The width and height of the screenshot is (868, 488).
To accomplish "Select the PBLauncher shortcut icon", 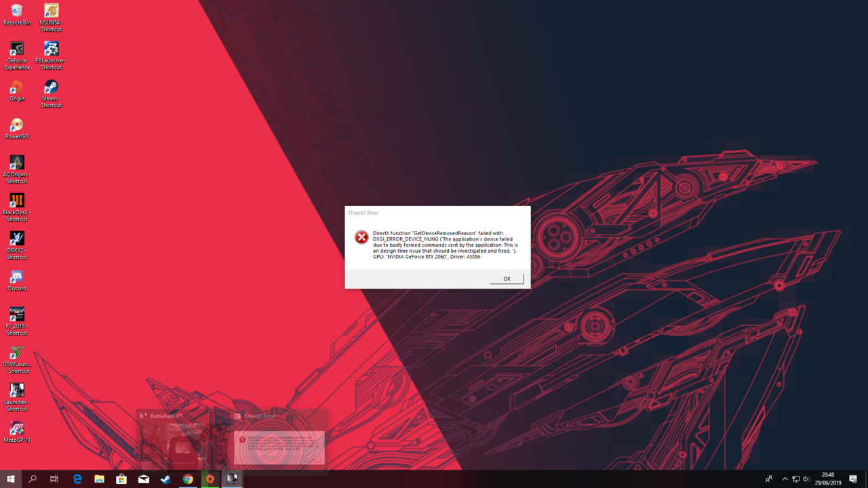I will point(51,56).
